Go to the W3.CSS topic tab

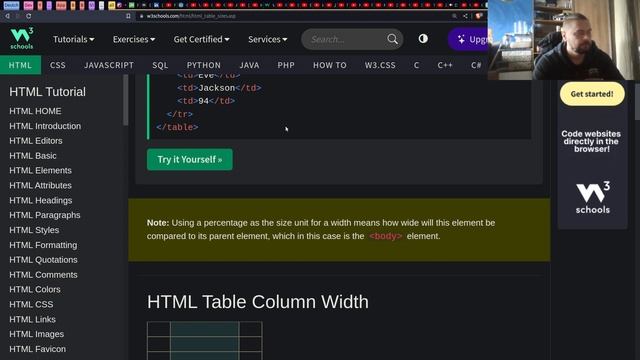[x=380, y=65]
